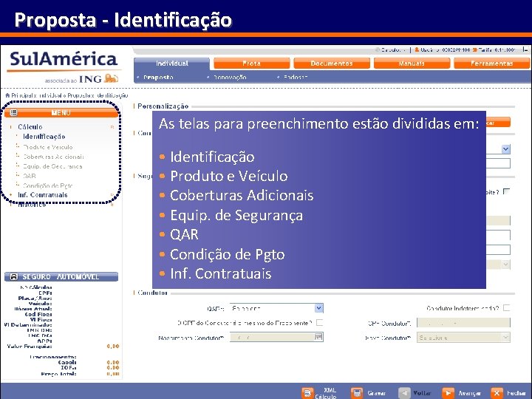The width and height of the screenshot is (532, 399).
Task: Select QAR in the side menu
Action: click(x=29, y=176)
